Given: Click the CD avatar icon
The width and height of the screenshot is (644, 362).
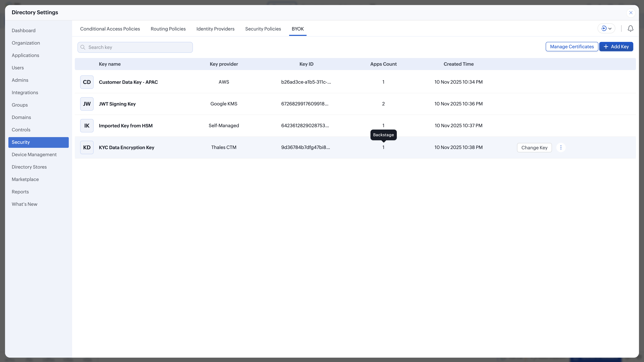Looking at the screenshot, I should [x=87, y=82].
